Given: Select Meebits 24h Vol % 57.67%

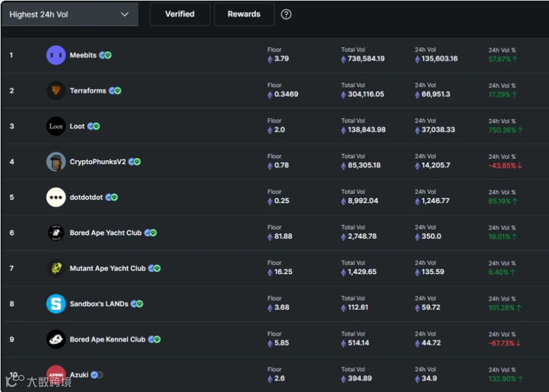Looking at the screenshot, I should coord(500,59).
